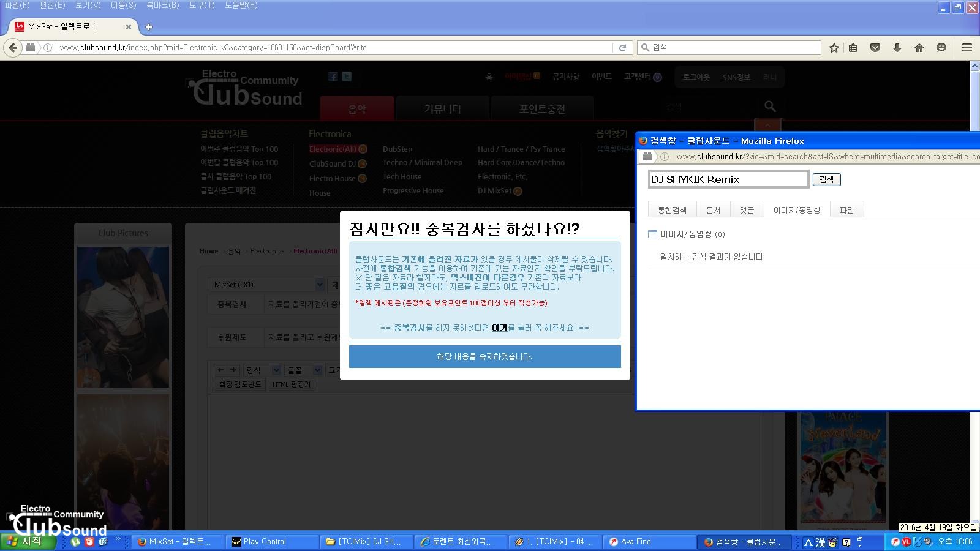The width and height of the screenshot is (980, 551).
Task: Click the 로그아웃 link
Action: point(696,77)
